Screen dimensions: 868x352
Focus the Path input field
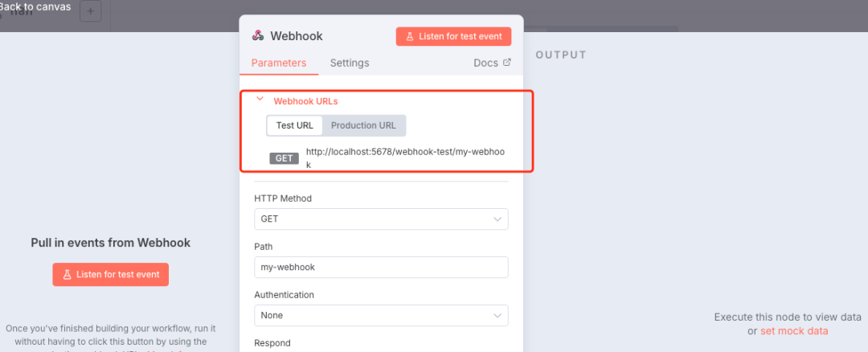pyautogui.click(x=381, y=267)
